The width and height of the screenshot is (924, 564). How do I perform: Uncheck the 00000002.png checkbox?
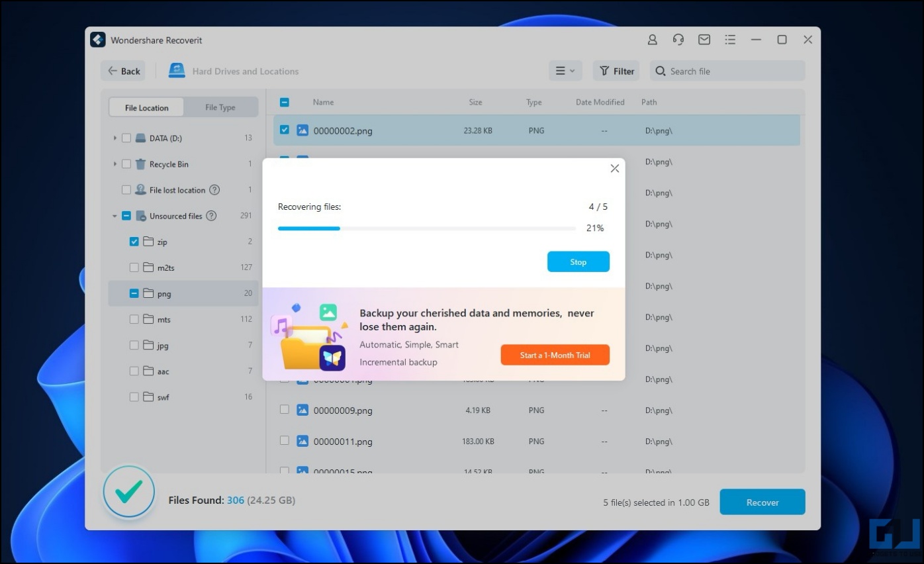point(285,130)
